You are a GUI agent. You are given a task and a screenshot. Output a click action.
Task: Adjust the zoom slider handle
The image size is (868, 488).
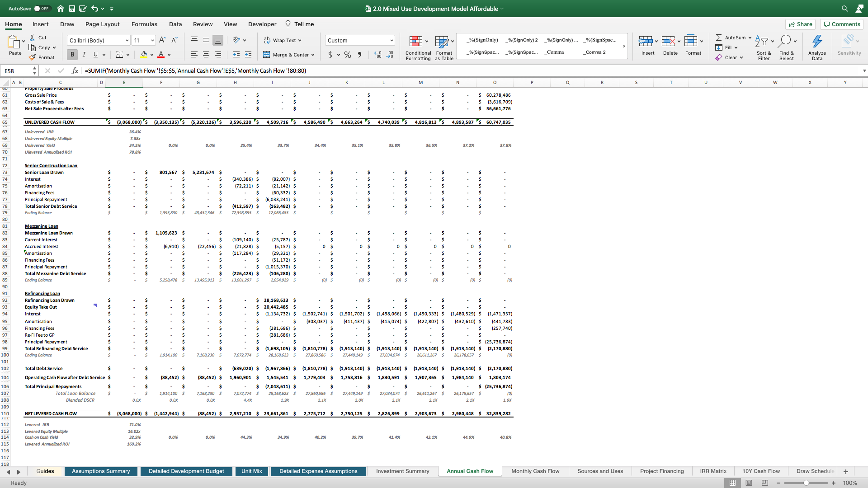pos(806,483)
